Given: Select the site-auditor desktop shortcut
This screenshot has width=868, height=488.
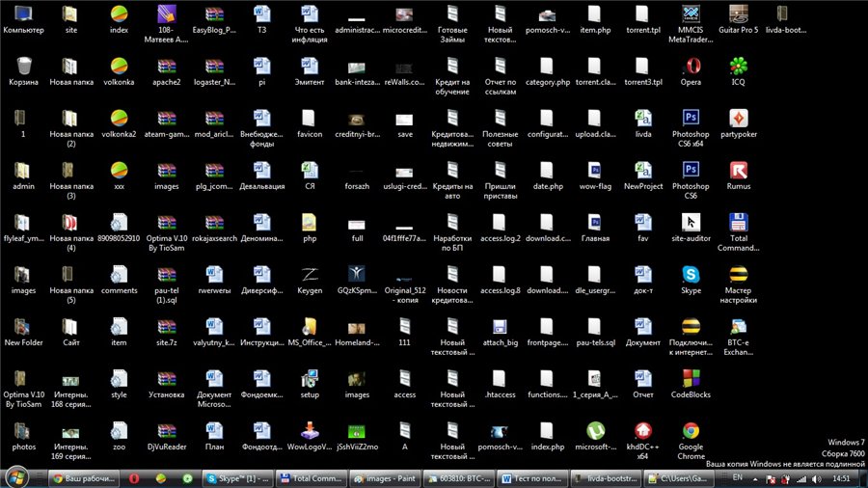Looking at the screenshot, I should (x=691, y=222).
